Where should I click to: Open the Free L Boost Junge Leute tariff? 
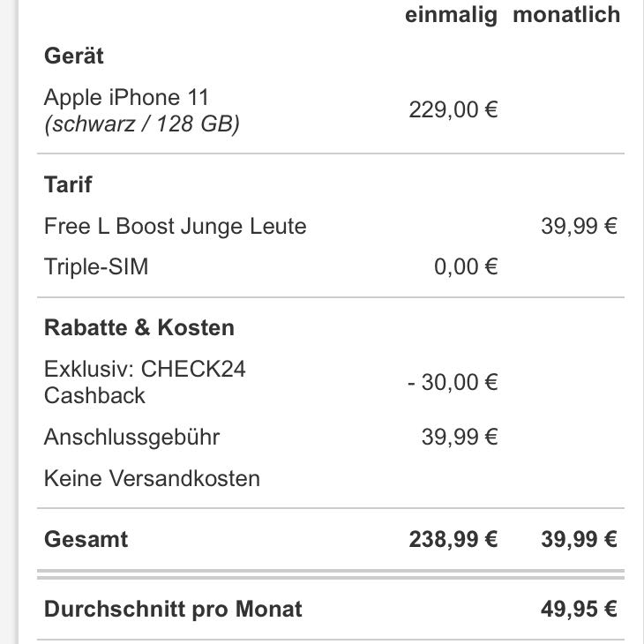[175, 227]
